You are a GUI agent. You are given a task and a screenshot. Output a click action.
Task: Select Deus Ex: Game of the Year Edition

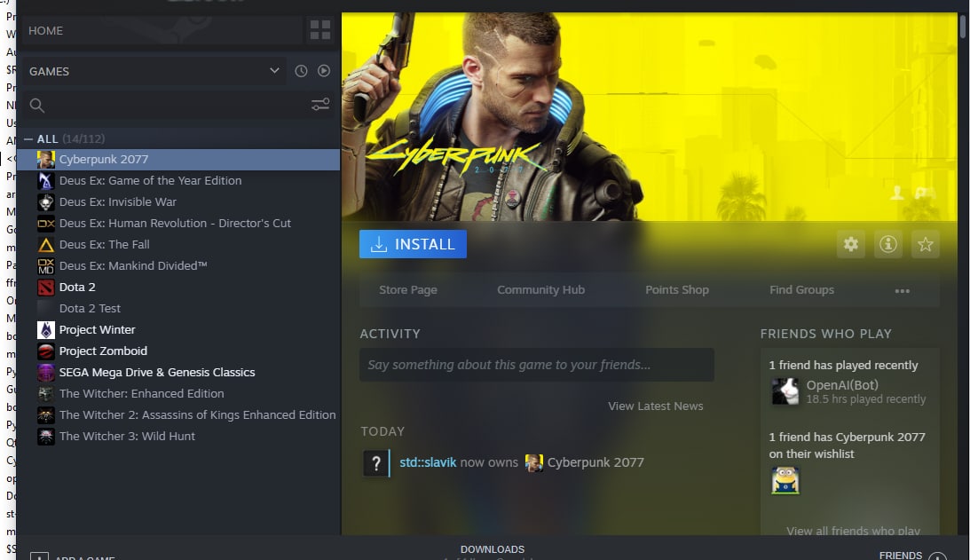(178, 181)
